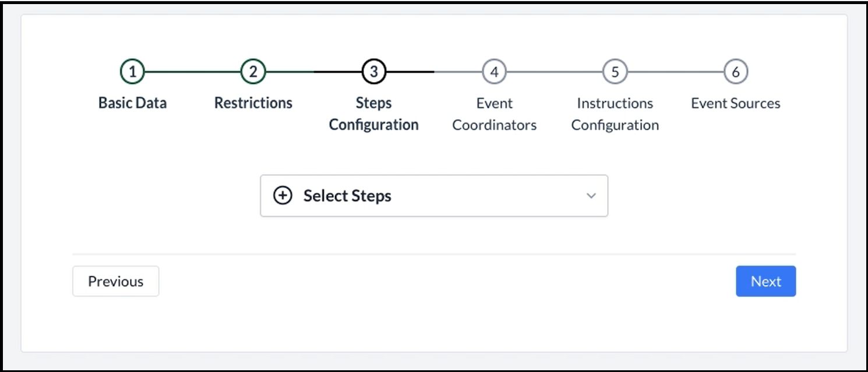Click the plus icon beside Select Steps
The height and width of the screenshot is (372, 868).
(x=283, y=196)
